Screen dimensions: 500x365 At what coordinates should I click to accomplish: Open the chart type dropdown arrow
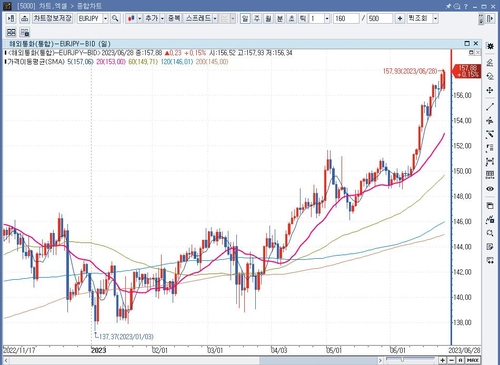139,18
